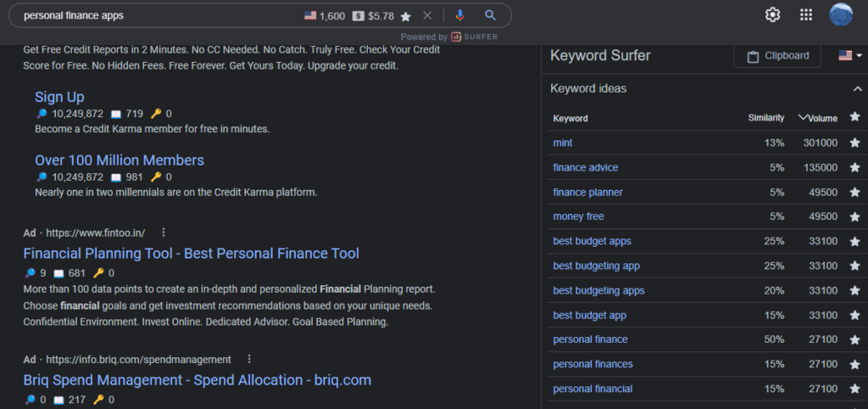This screenshot has height=409, width=868.
Task: Star the 'money free' keyword
Action: coord(854,216)
